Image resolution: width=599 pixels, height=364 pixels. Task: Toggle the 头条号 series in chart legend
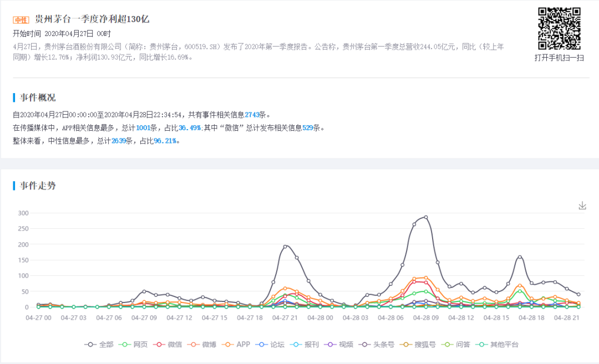[376, 345]
